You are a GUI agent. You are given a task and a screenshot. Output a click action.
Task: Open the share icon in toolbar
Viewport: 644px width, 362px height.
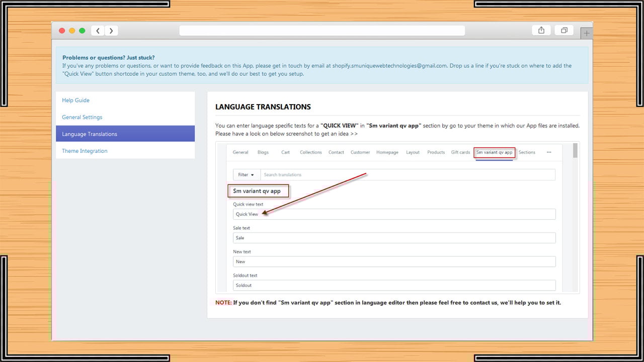tap(541, 30)
